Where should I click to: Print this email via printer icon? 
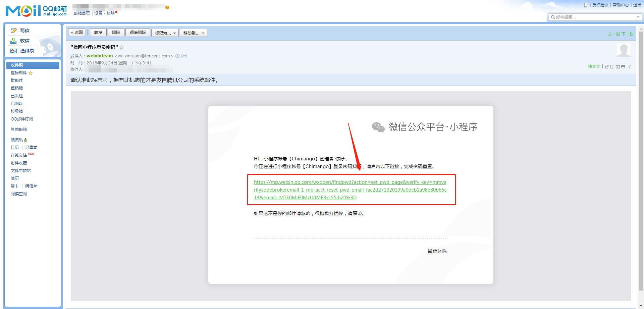(x=623, y=66)
